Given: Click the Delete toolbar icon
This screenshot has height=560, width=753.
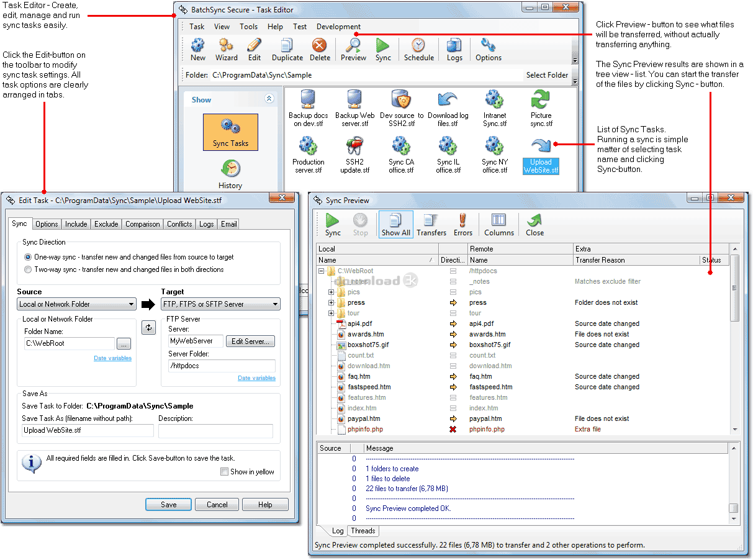Looking at the screenshot, I should [x=320, y=50].
